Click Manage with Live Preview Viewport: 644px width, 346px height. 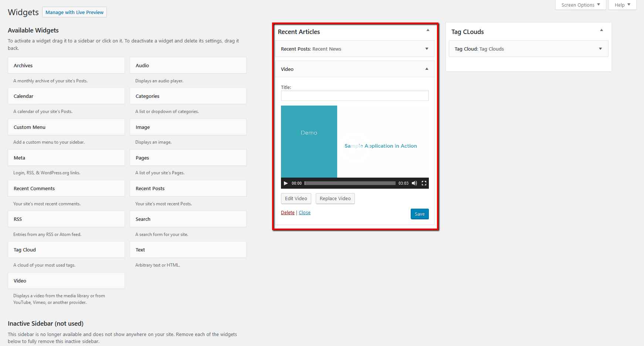[x=74, y=12]
